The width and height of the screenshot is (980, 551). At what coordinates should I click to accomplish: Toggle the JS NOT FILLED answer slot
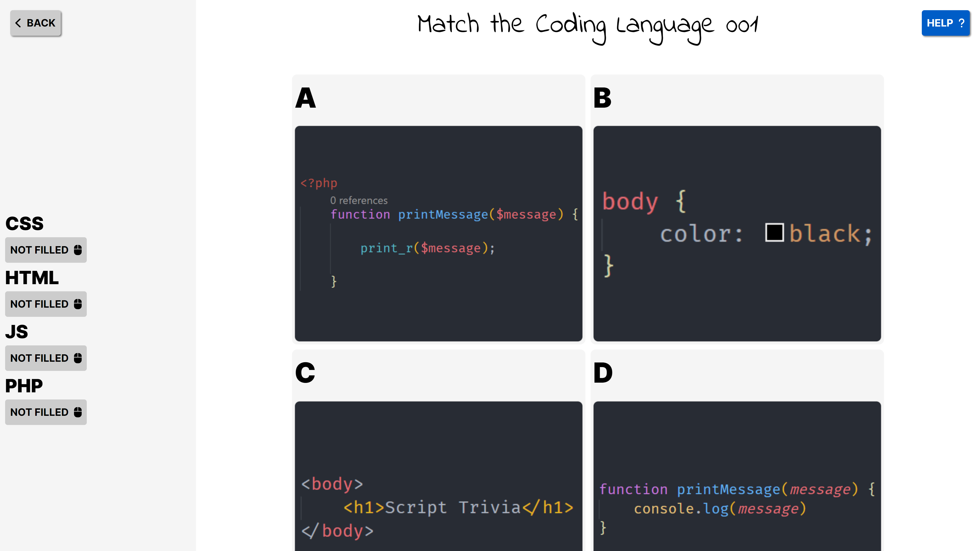pyautogui.click(x=45, y=357)
